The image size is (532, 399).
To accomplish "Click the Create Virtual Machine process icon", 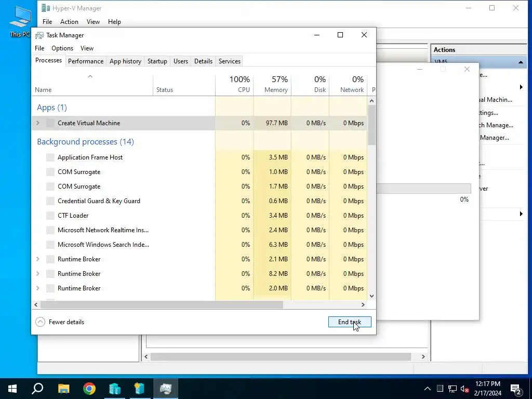I will point(50,123).
